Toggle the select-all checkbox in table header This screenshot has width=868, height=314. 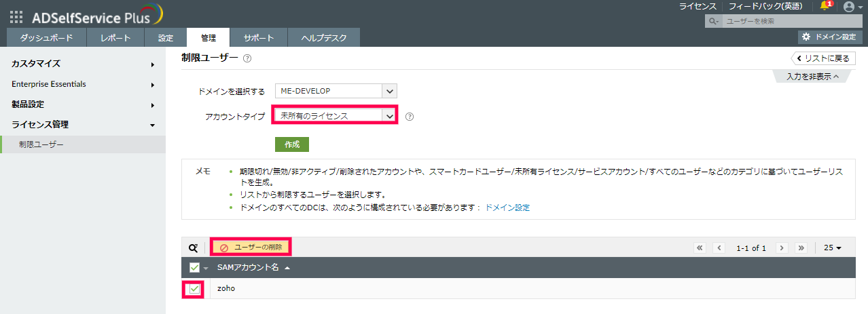coord(194,267)
